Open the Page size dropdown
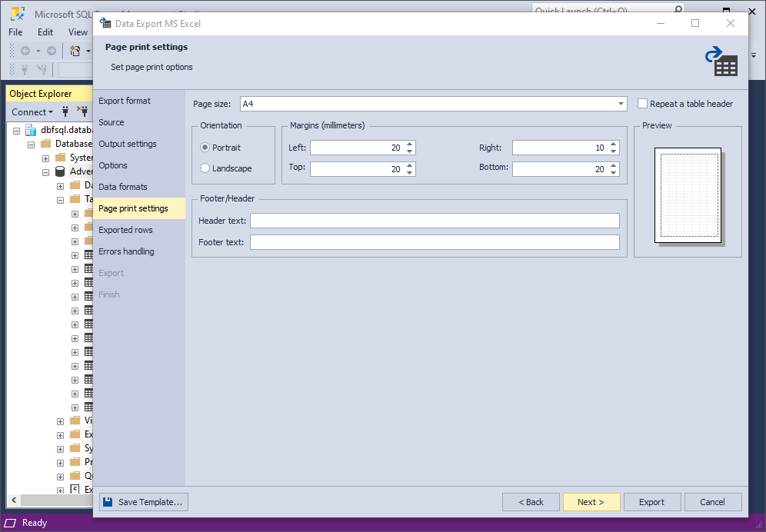The height and width of the screenshot is (532, 766). click(621, 104)
